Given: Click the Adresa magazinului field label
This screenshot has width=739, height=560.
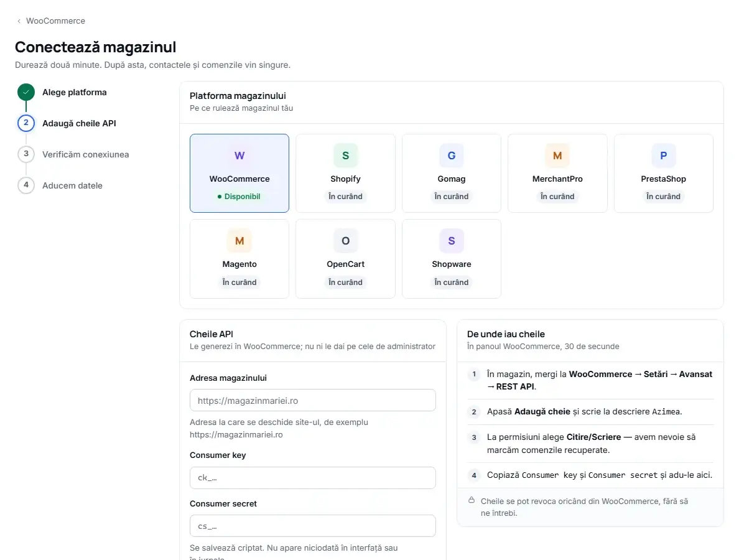Looking at the screenshot, I should point(228,378).
